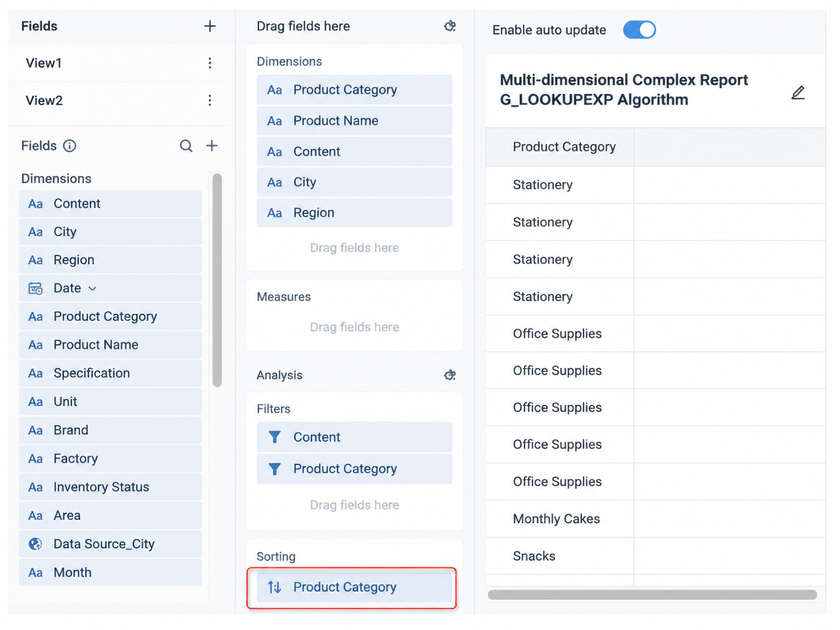Click the sort arrows icon on Product Category
This screenshot has height=630, width=840.
point(275,587)
